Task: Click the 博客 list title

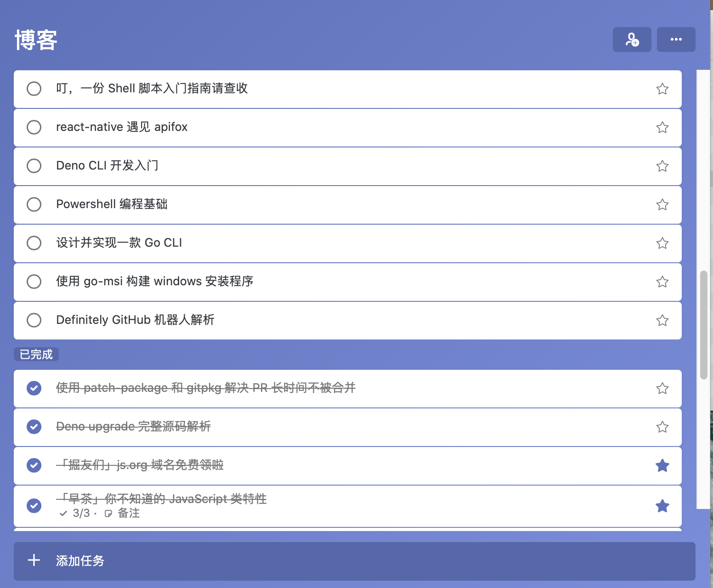Action: click(36, 40)
